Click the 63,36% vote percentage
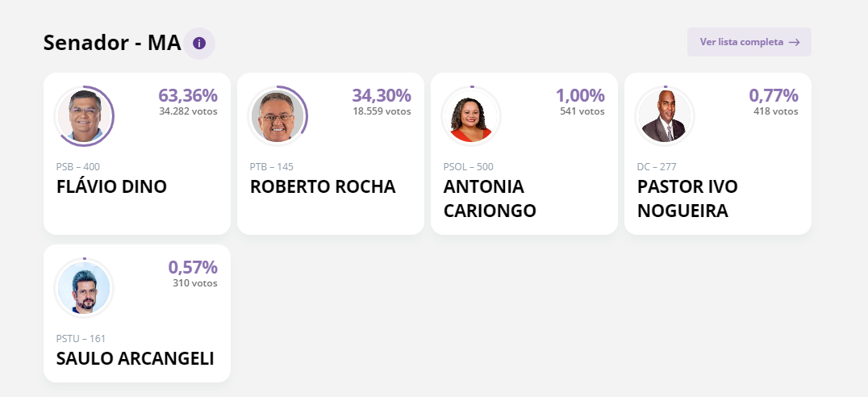The width and height of the screenshot is (868, 397). point(187,95)
